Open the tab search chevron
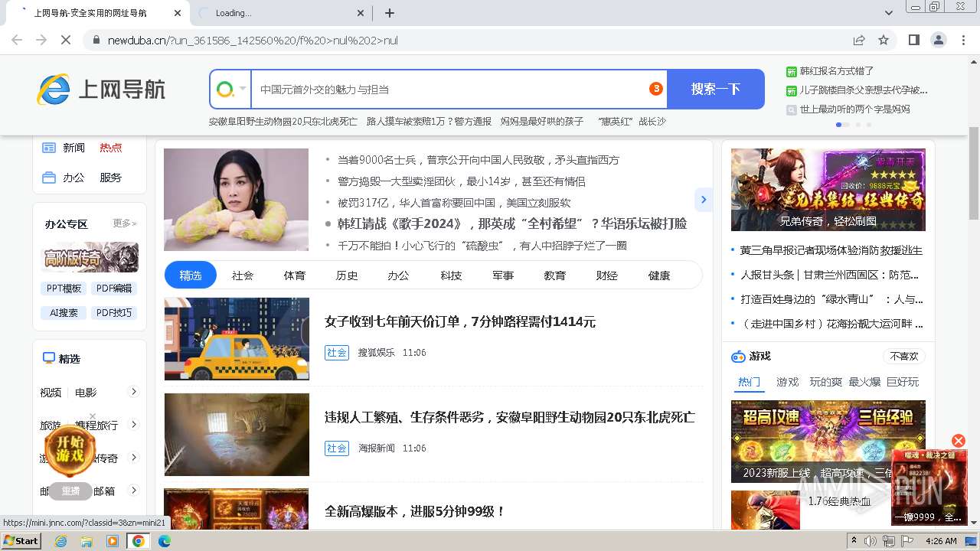The height and width of the screenshot is (551, 980). click(889, 13)
